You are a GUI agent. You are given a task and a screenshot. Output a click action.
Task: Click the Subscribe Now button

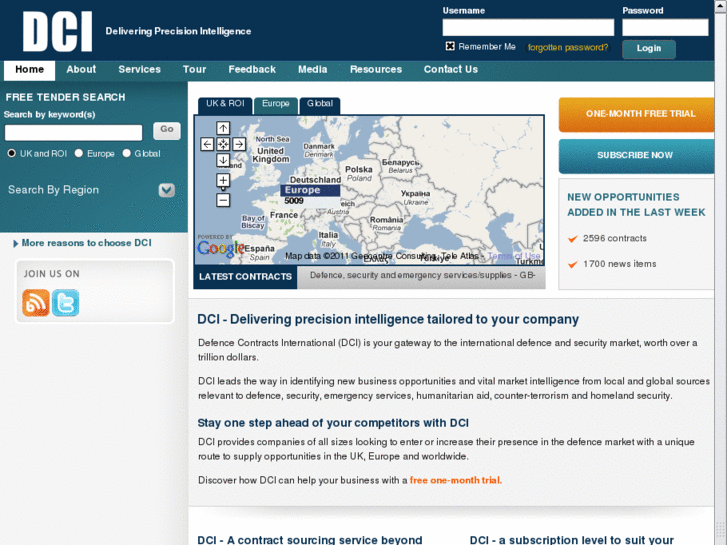637,156
